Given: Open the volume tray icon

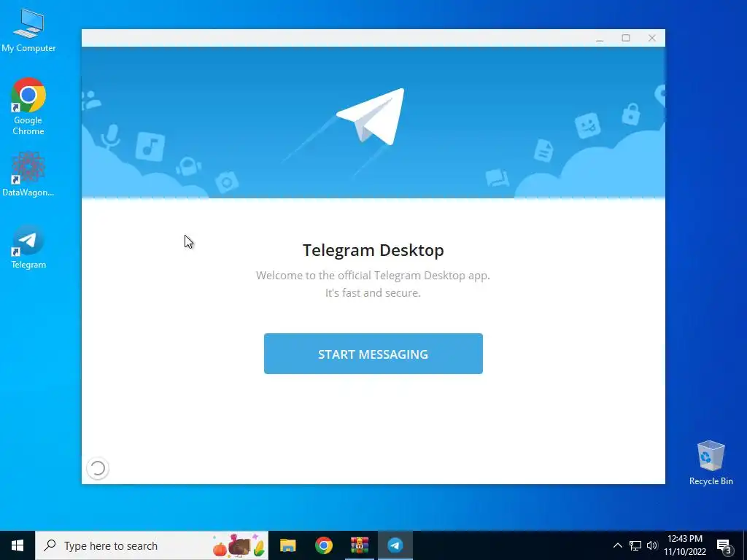Looking at the screenshot, I should [652, 545].
